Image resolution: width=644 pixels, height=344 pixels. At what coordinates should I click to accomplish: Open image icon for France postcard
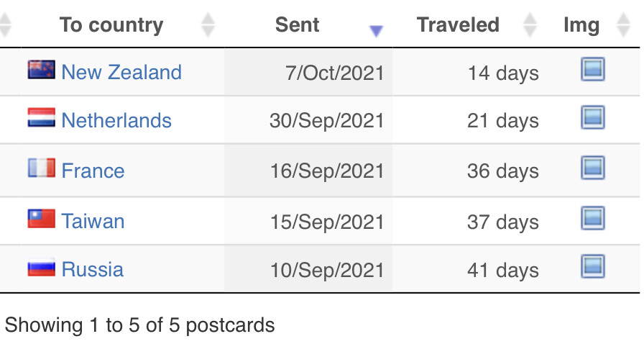click(x=593, y=168)
